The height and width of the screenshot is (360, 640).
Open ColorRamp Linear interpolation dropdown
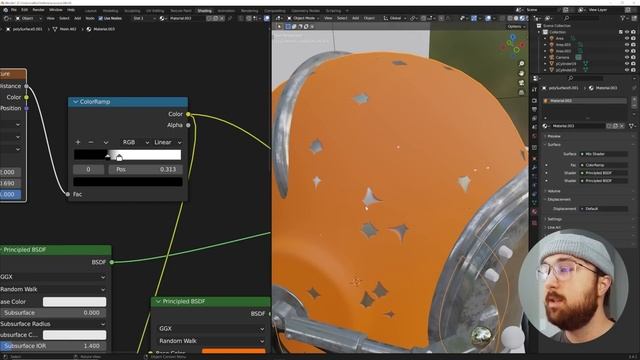168,142
